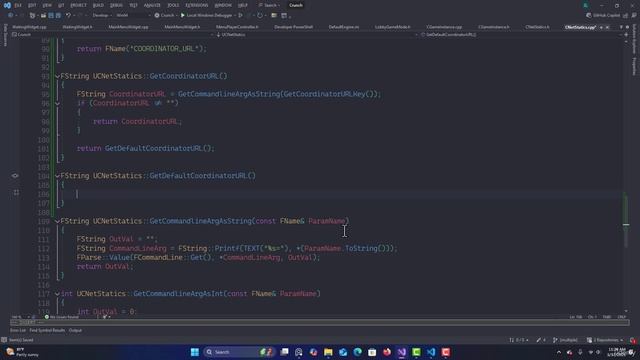
Task: Open the Microsoft Store taskbar icon
Action: (372, 352)
